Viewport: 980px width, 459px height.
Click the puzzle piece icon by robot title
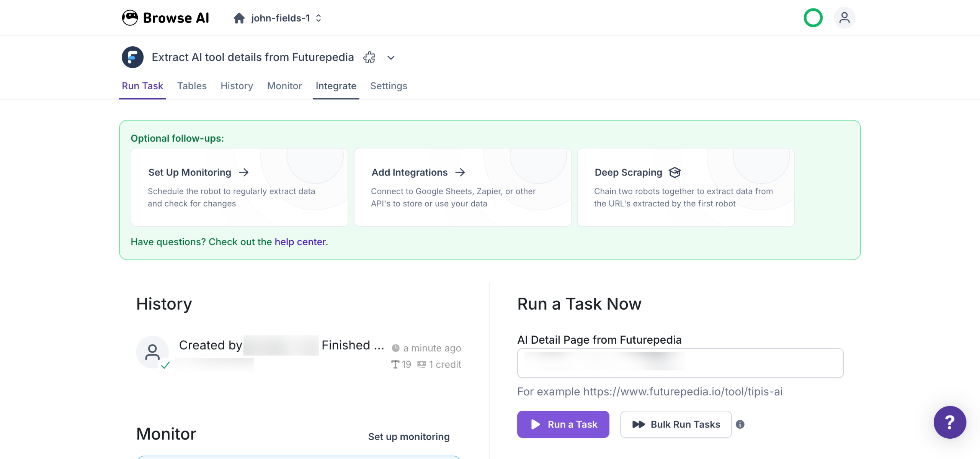coord(369,57)
